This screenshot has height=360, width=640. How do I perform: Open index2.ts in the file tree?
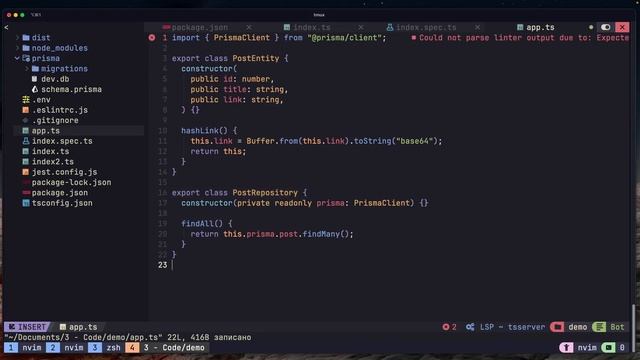pos(53,162)
